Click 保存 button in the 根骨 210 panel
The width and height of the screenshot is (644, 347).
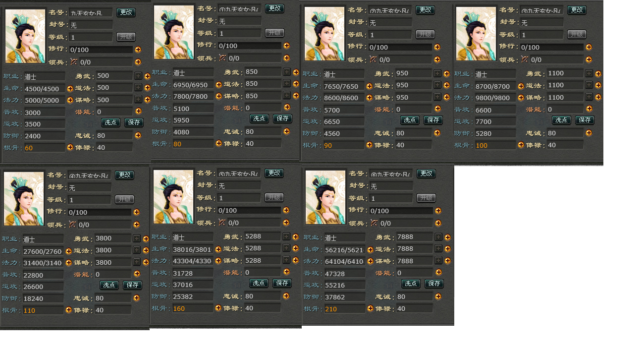[434, 284]
